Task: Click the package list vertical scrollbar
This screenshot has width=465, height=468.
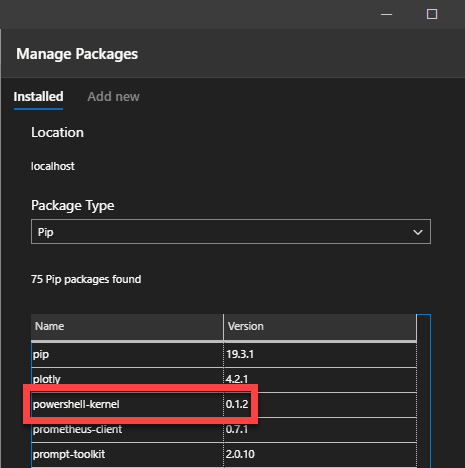Action: coord(424,391)
